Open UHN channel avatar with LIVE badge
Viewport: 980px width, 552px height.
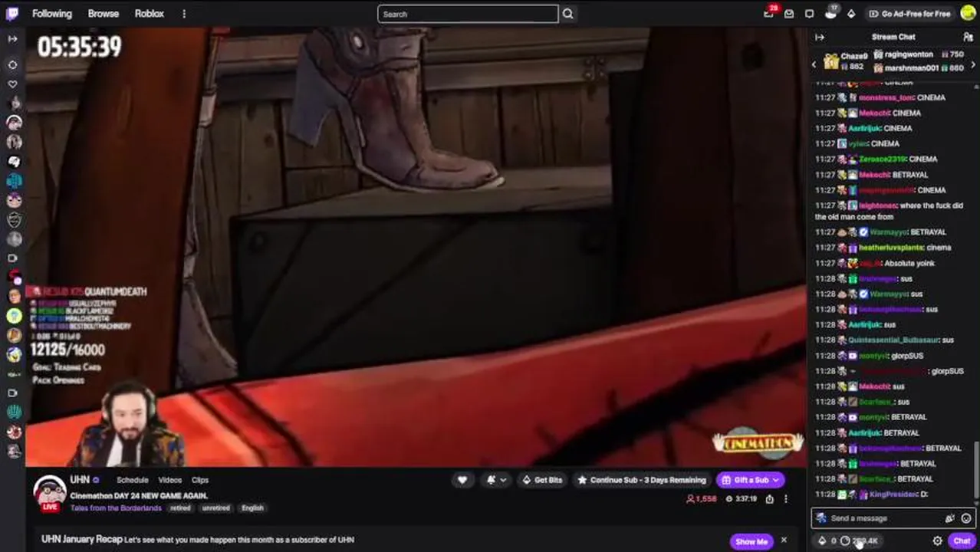click(x=50, y=494)
